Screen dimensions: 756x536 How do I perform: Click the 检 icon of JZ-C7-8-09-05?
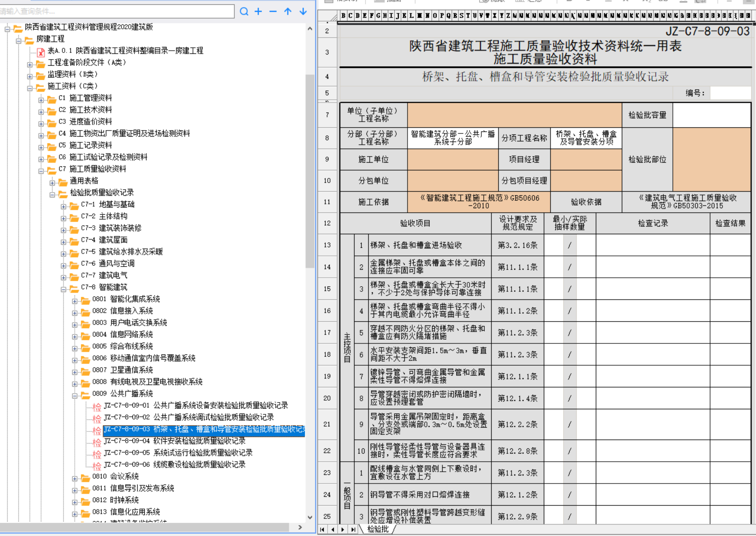[x=97, y=454]
